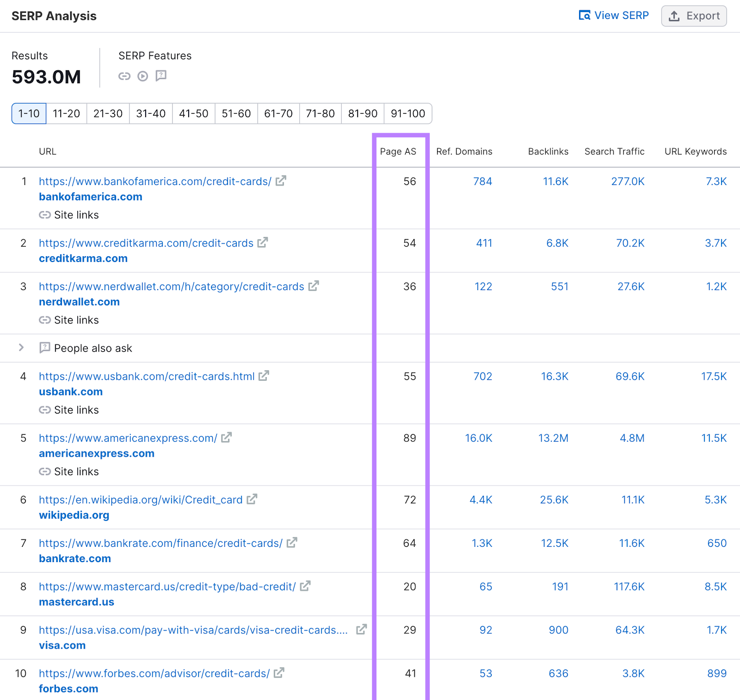Screen dimensions: 740x700
Task: Click the video SERP feature icon
Action: click(x=143, y=76)
